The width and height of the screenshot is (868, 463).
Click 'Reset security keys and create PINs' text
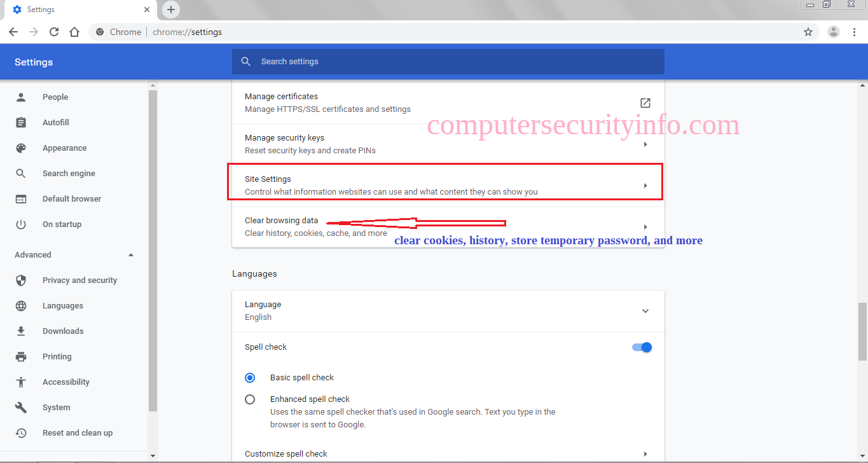point(310,151)
